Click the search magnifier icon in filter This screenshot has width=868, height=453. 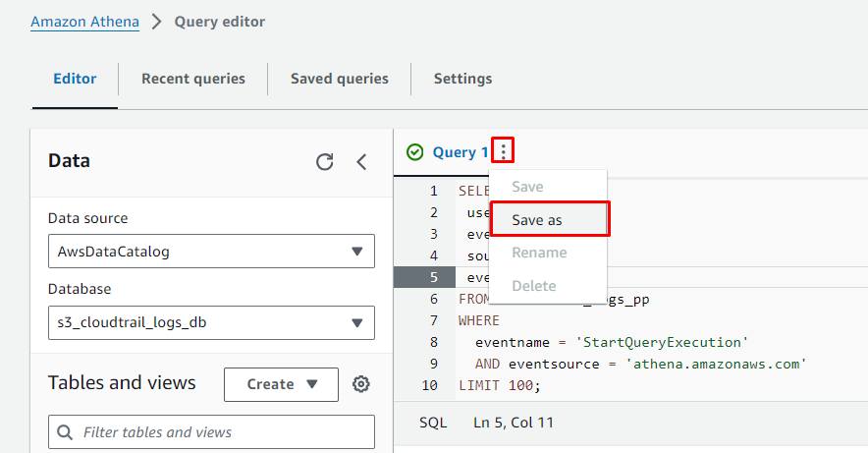click(x=66, y=432)
